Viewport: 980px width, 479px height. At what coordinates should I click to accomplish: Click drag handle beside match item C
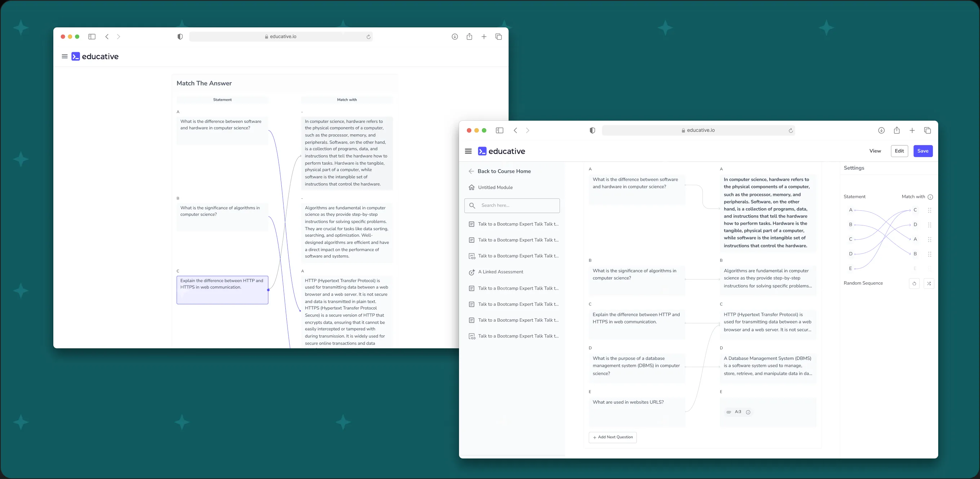pyautogui.click(x=930, y=210)
